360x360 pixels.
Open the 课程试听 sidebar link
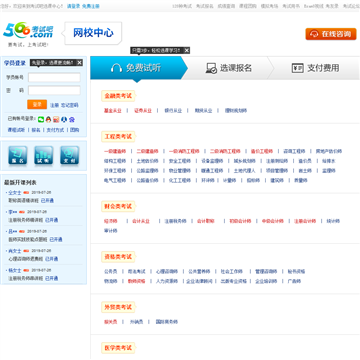point(16,130)
